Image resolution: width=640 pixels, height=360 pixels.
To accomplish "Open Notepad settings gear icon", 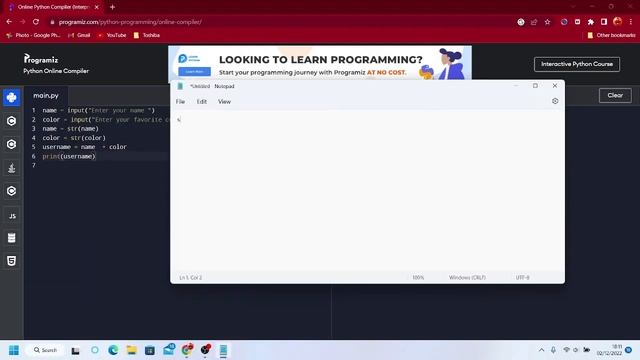I will [555, 101].
